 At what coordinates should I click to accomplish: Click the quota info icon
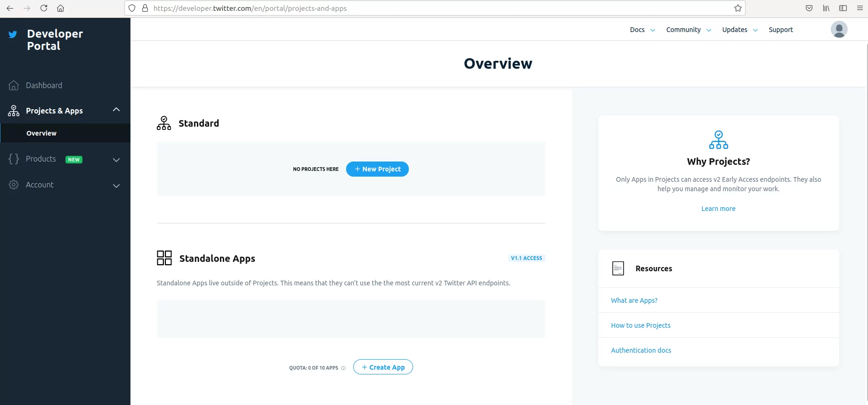[343, 368]
